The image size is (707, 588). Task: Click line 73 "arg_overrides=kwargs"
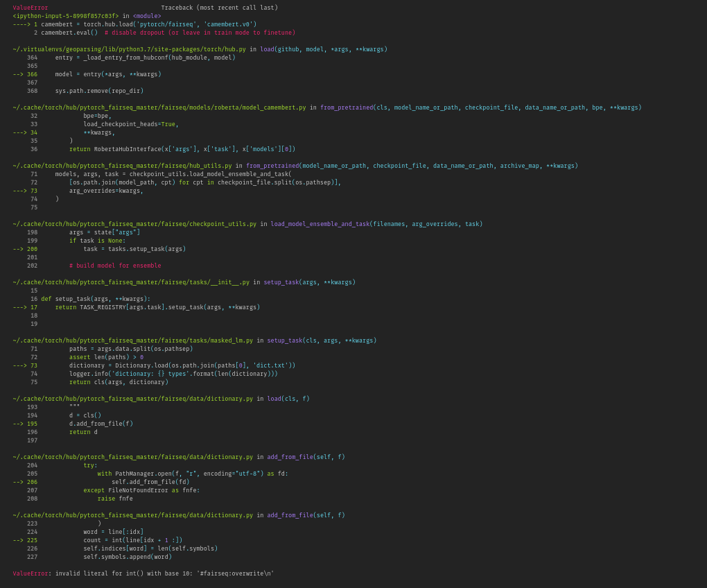point(106,191)
